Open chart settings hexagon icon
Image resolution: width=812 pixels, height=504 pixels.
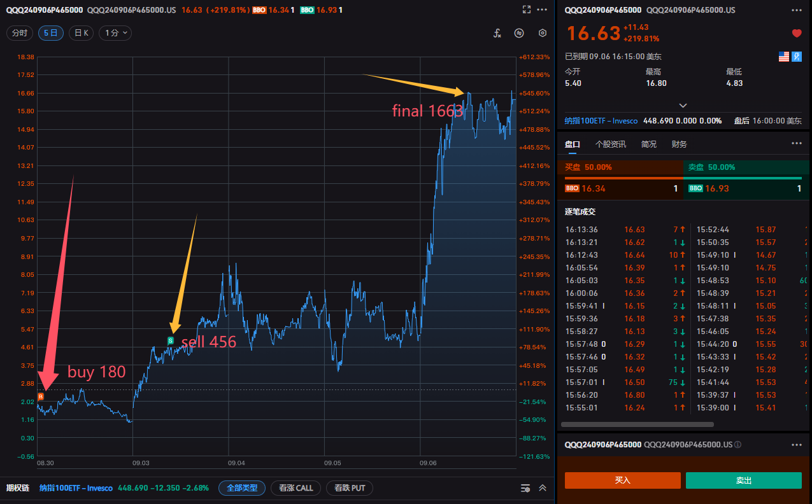(543, 33)
